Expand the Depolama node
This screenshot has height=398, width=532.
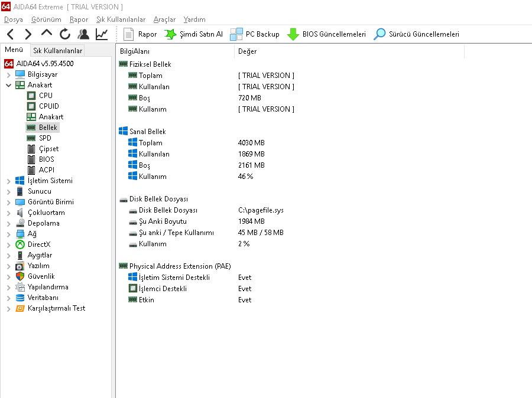pos(9,223)
